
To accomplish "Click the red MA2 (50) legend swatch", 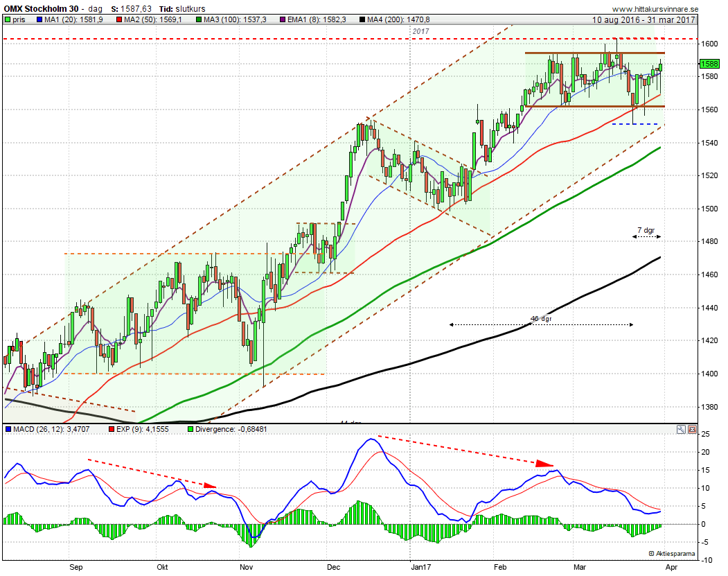I will 119,19.
